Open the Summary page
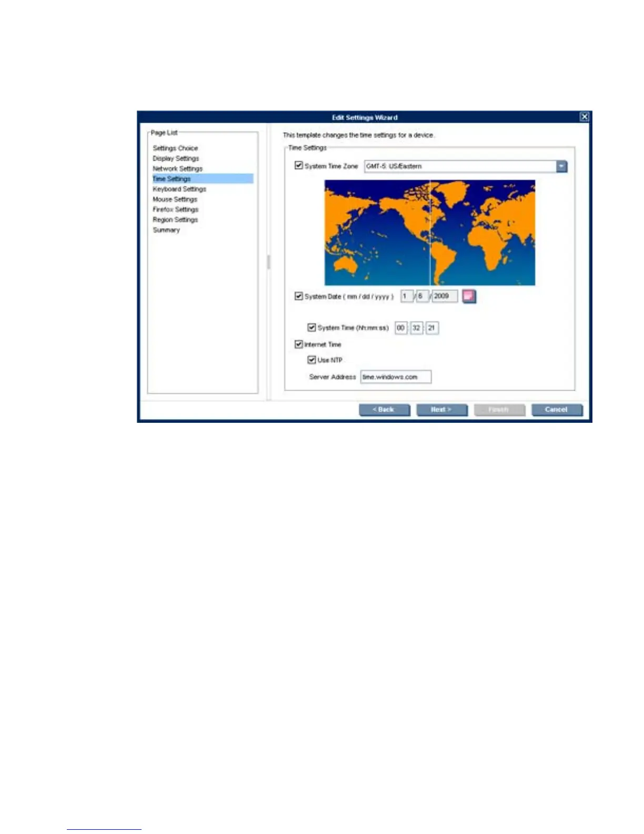 click(166, 230)
